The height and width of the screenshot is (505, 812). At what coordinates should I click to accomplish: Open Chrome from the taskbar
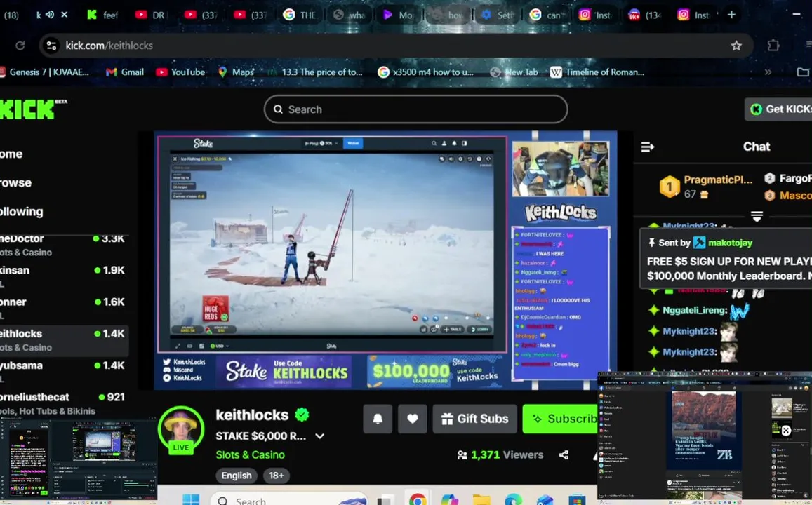(x=418, y=500)
